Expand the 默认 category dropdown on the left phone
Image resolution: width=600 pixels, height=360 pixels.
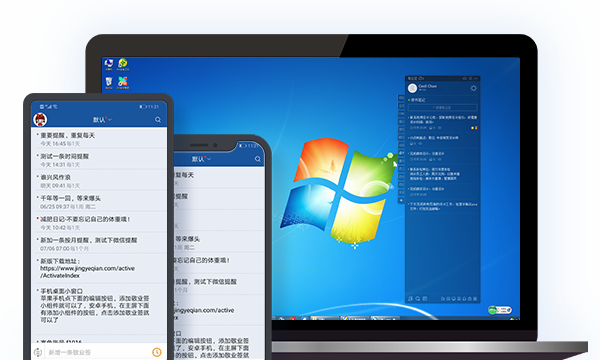(102, 120)
